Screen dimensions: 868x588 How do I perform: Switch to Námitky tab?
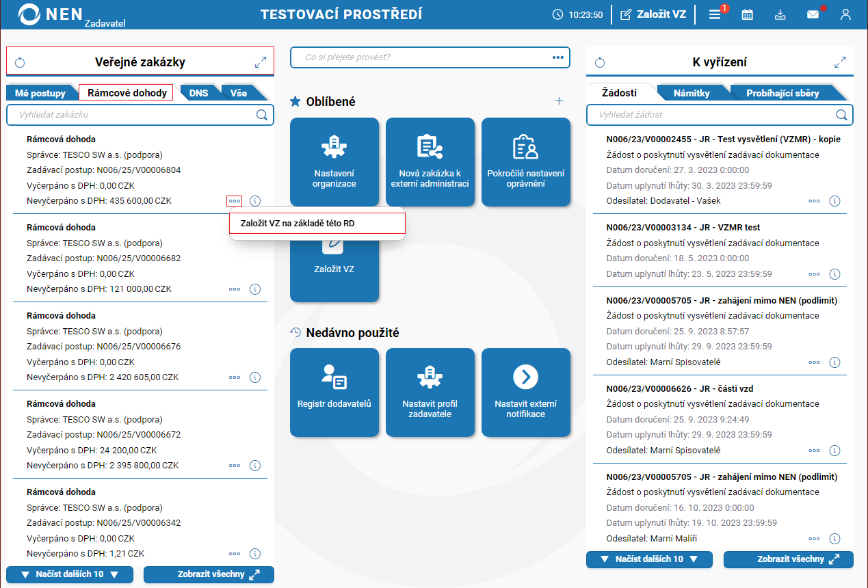(x=692, y=93)
